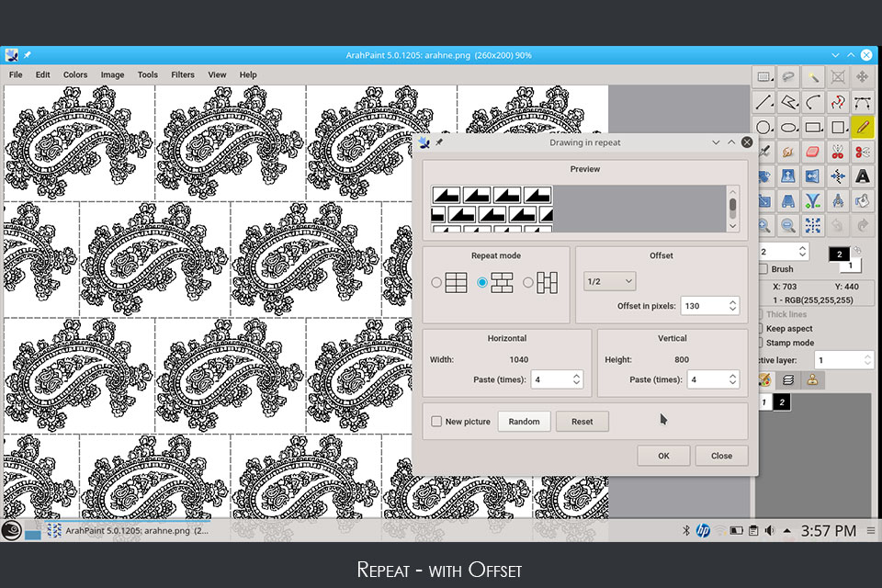Open the Filters menu

[x=183, y=74]
